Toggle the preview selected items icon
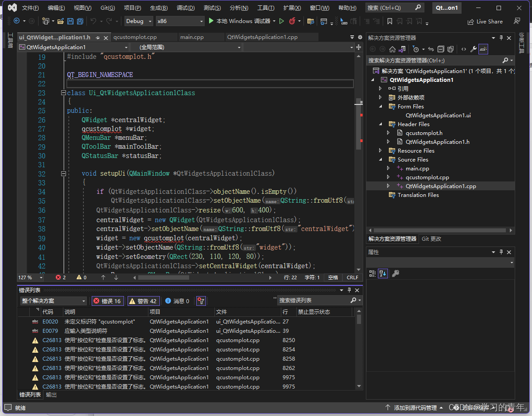This screenshot has height=416, width=532. click(483, 49)
